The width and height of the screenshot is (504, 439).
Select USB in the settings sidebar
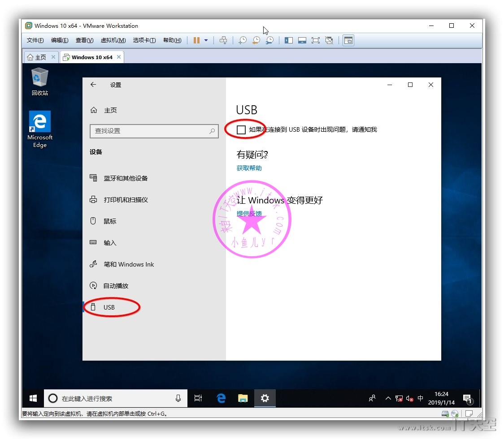click(x=154, y=307)
